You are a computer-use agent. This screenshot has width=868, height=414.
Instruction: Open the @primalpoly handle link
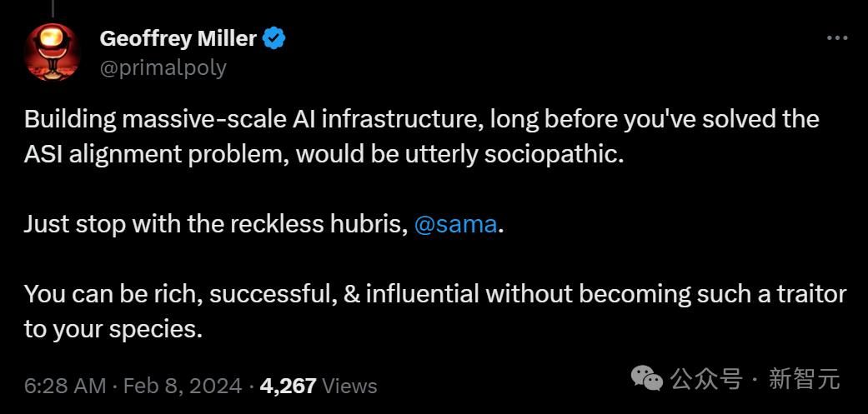[x=163, y=67]
